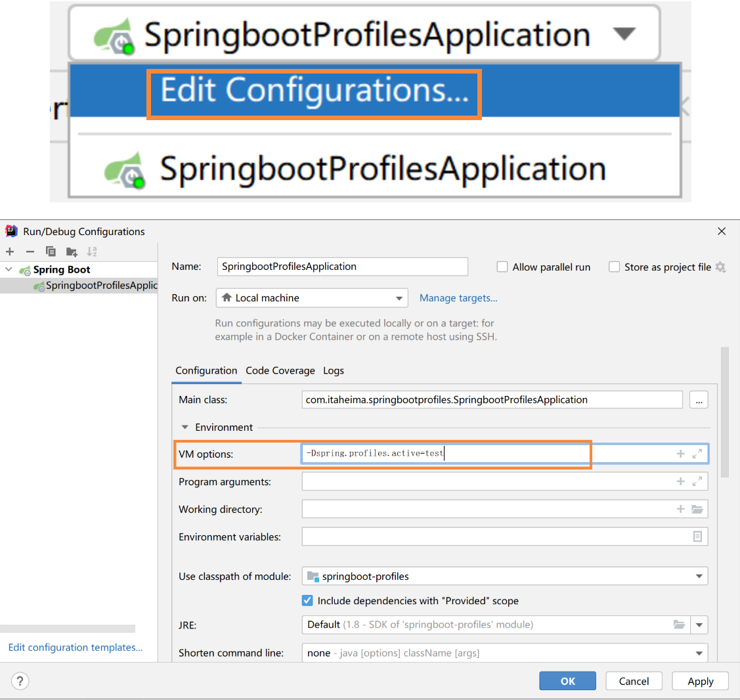The image size is (740, 700).
Task: Collapse the Spring Boot tree node
Action: (9, 269)
